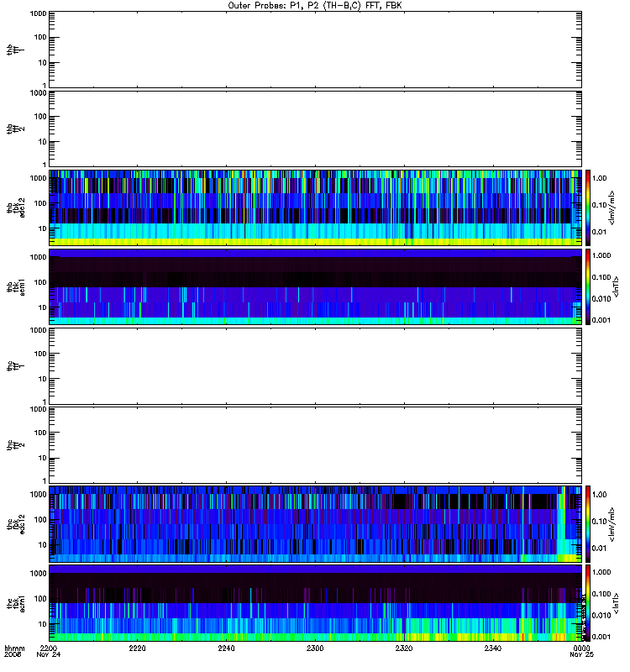Click the thb fbk edc12 spectrogram panel

316,207
